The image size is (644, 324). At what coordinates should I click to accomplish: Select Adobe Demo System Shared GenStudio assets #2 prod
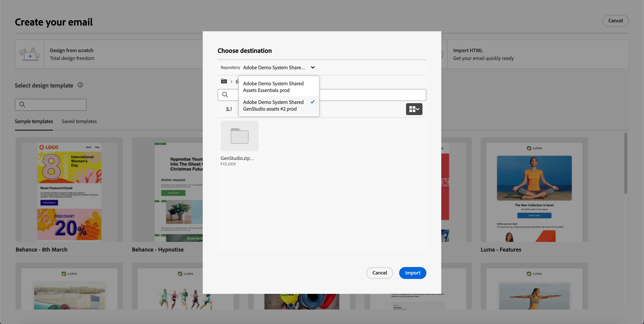point(279,105)
